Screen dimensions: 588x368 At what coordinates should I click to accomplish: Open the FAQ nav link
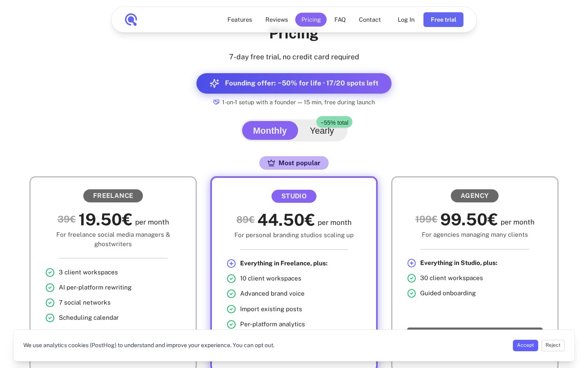coord(340,20)
